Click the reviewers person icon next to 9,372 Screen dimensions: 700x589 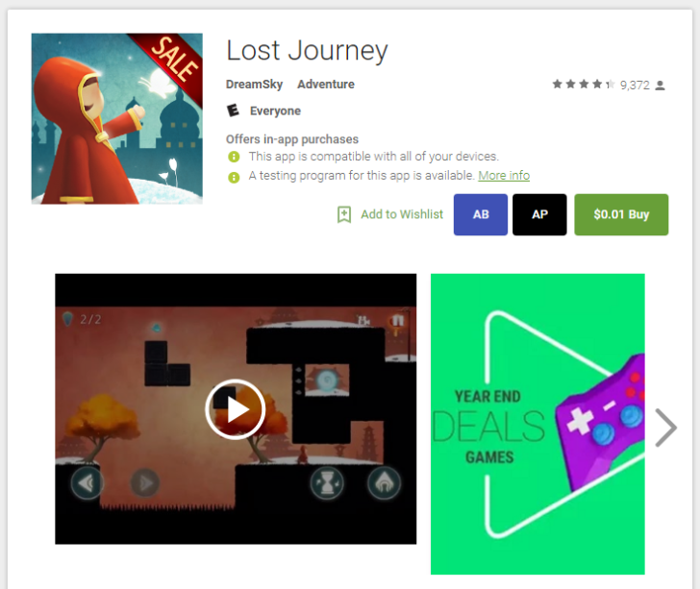(660, 85)
